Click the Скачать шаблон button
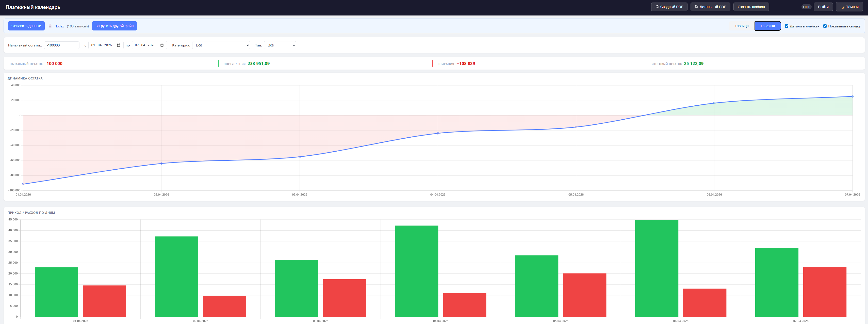868x324 pixels. [751, 7]
